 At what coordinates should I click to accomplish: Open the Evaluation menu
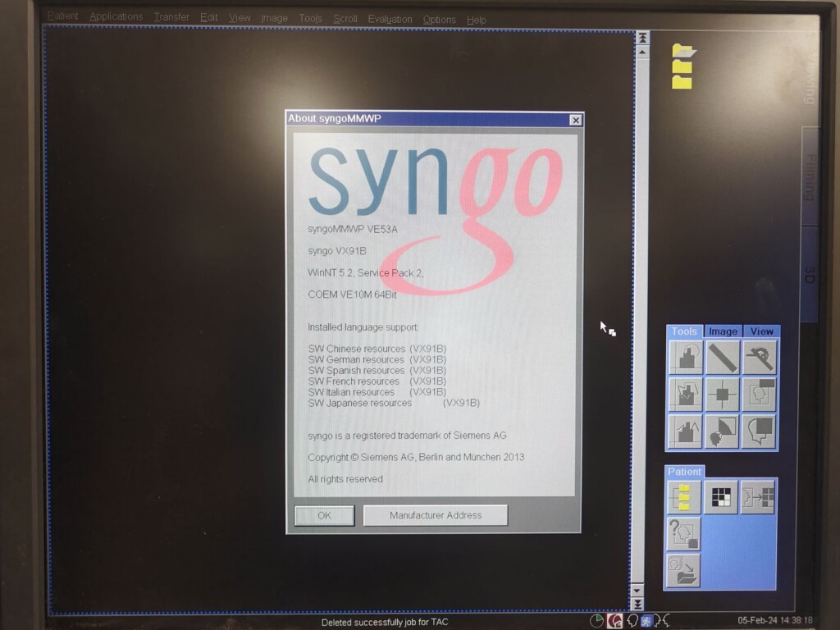(x=390, y=19)
